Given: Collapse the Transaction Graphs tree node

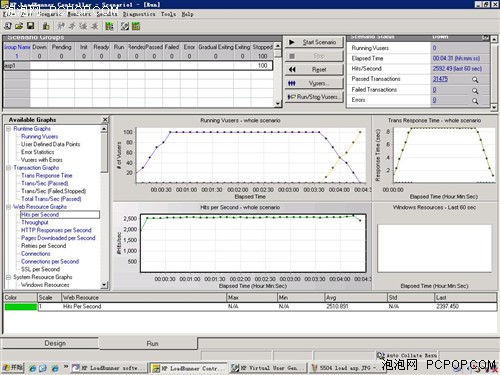Looking at the screenshot, I should pyautogui.click(x=9, y=168).
